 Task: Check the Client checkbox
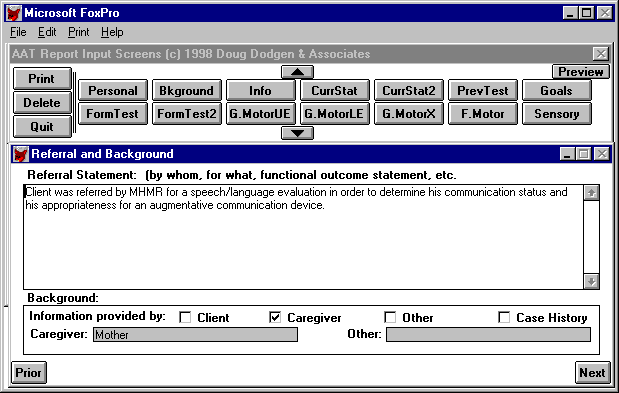pyautogui.click(x=185, y=317)
